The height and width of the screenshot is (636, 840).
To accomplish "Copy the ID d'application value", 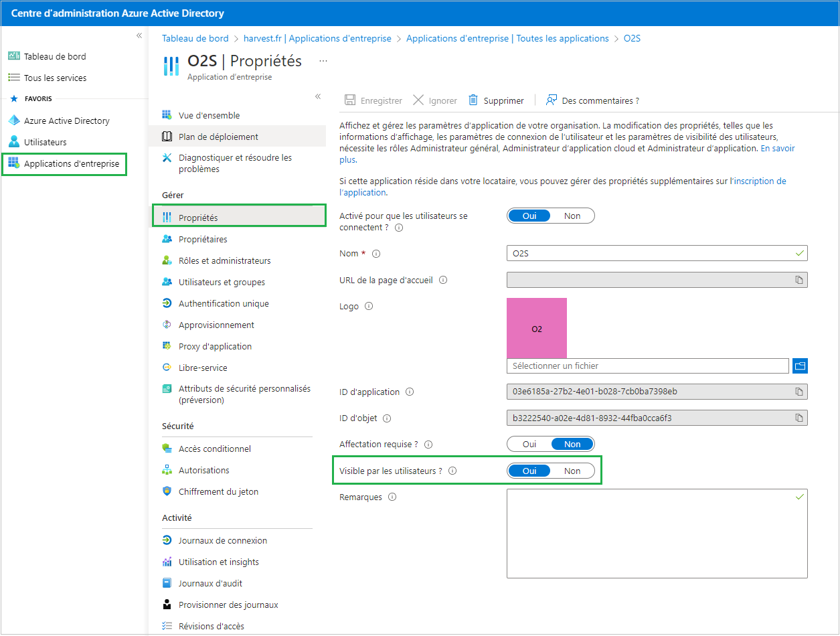I will click(x=799, y=392).
